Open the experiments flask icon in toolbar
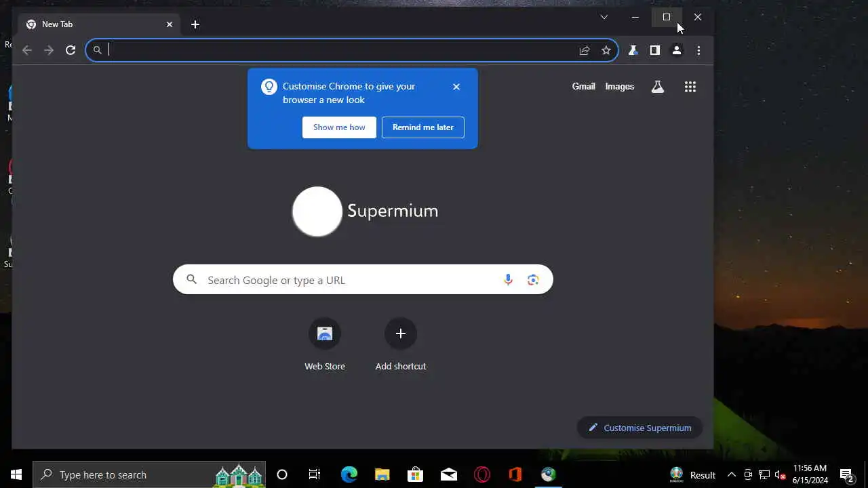 pos(633,50)
